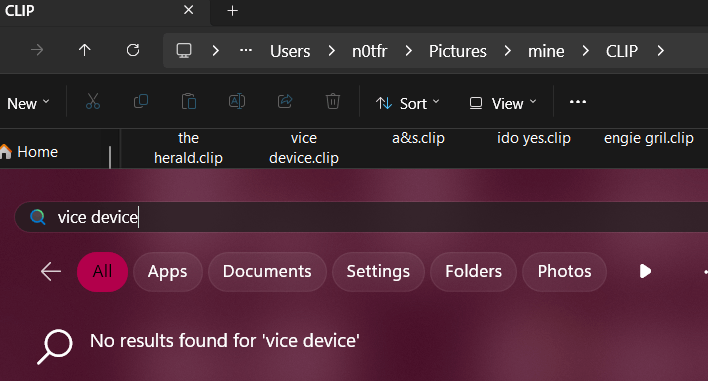
Task: Select CLIP in the address bar
Action: pos(622,51)
